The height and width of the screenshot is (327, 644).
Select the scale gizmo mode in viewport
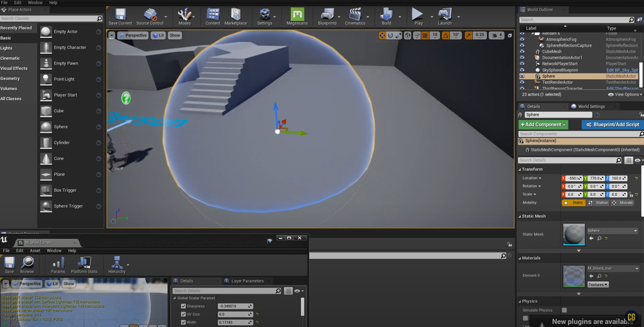click(398, 35)
